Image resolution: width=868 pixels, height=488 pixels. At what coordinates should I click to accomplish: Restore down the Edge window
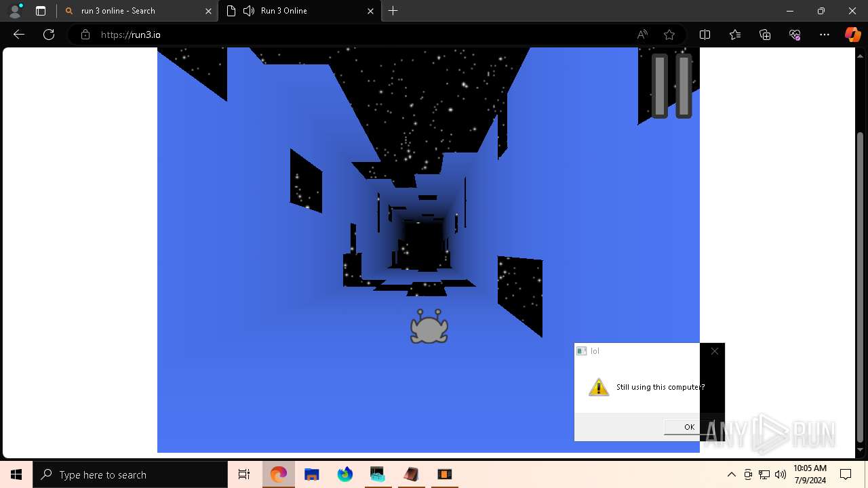(821, 11)
